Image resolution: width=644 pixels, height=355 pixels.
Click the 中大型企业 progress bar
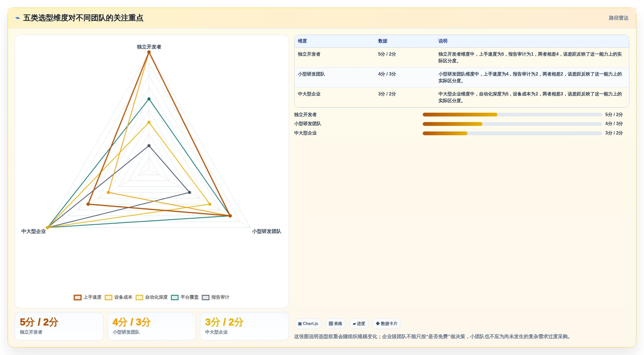[x=512, y=133]
